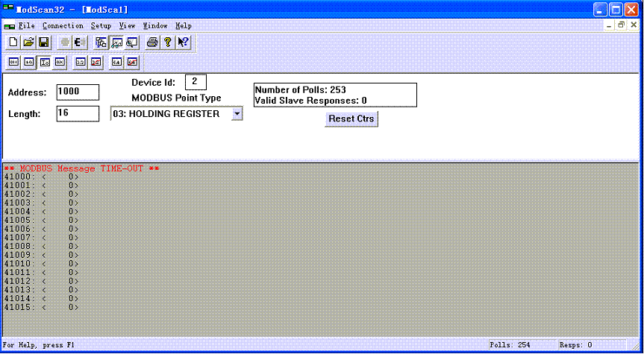The image size is (644, 354).
Task: Set floating point format (3.2 icon)
Action: point(81,63)
